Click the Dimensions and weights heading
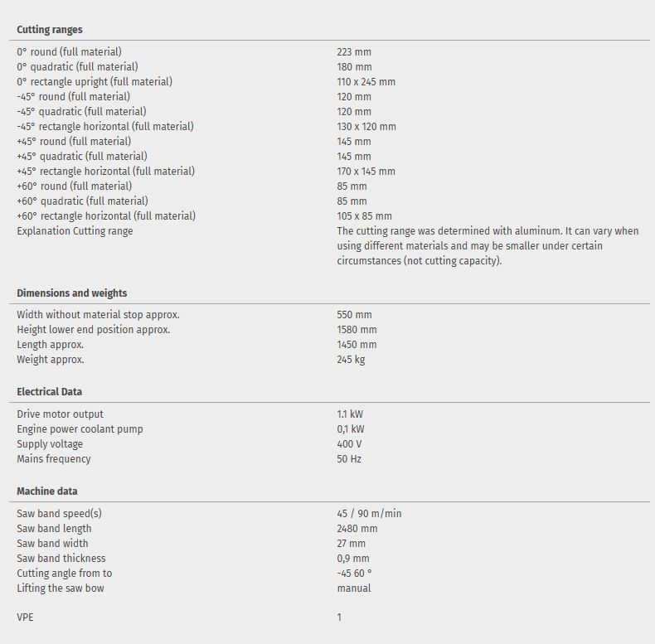Image resolution: width=655 pixels, height=644 pixels. click(x=72, y=293)
